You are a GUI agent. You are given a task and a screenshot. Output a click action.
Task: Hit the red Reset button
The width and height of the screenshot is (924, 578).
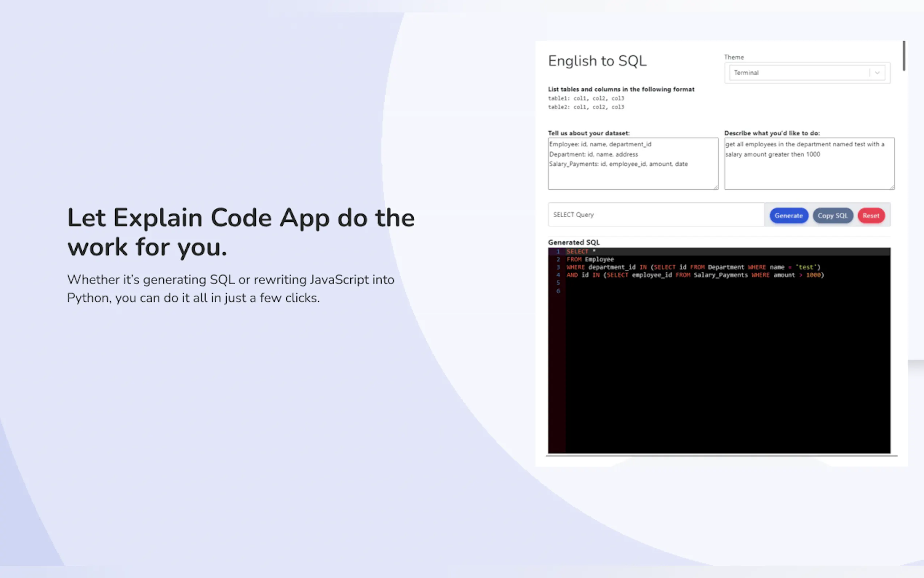click(x=871, y=215)
